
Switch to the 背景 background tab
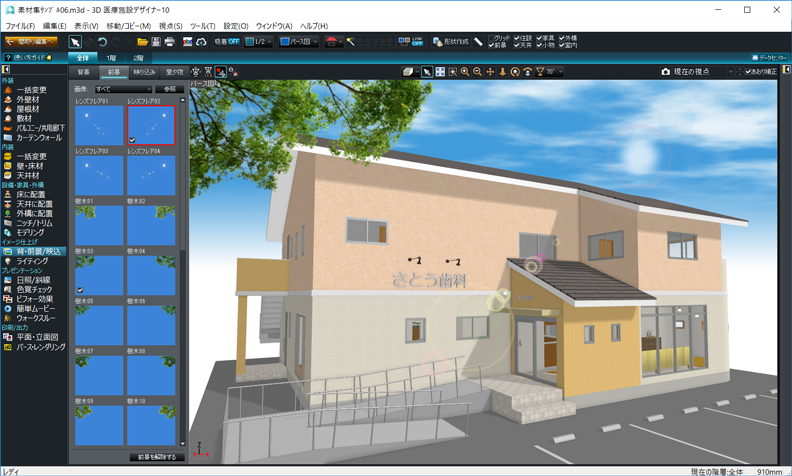tap(83, 72)
